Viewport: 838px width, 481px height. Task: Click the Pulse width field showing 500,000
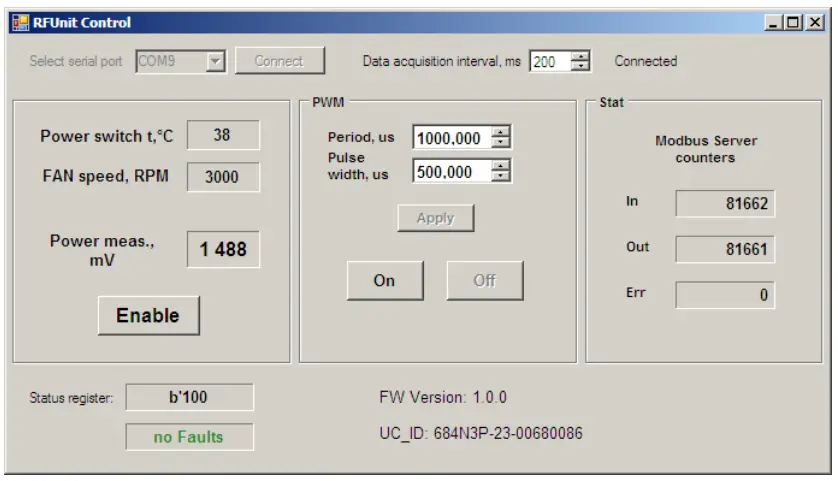[452, 172]
